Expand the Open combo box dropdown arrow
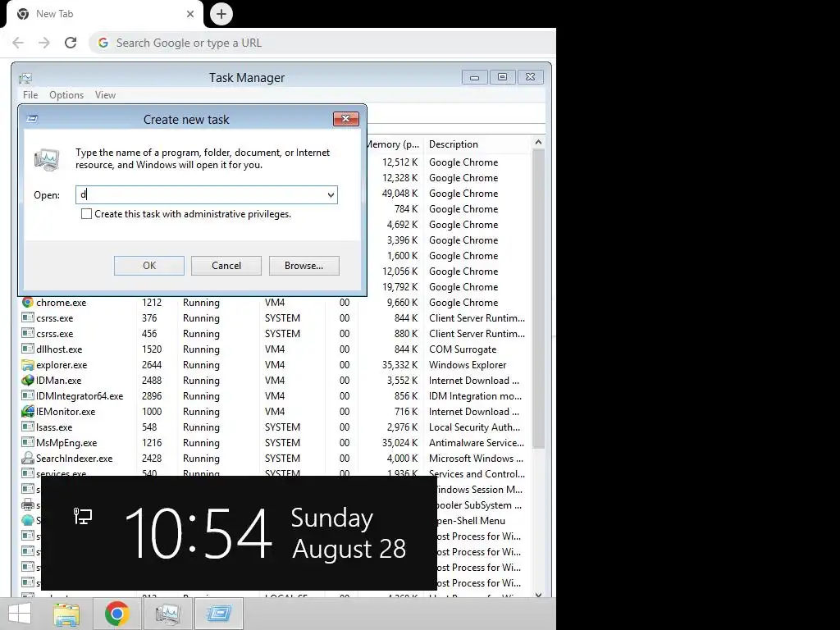Image resolution: width=840 pixels, height=630 pixels. [331, 195]
